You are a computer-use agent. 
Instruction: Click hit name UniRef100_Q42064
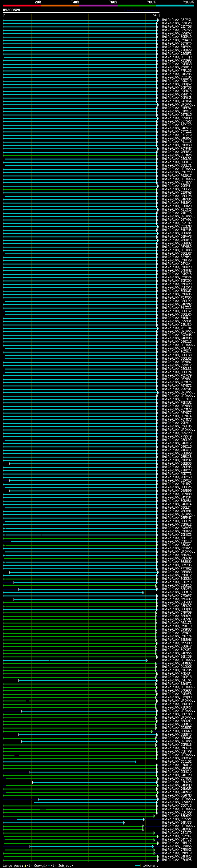[176, 101]
